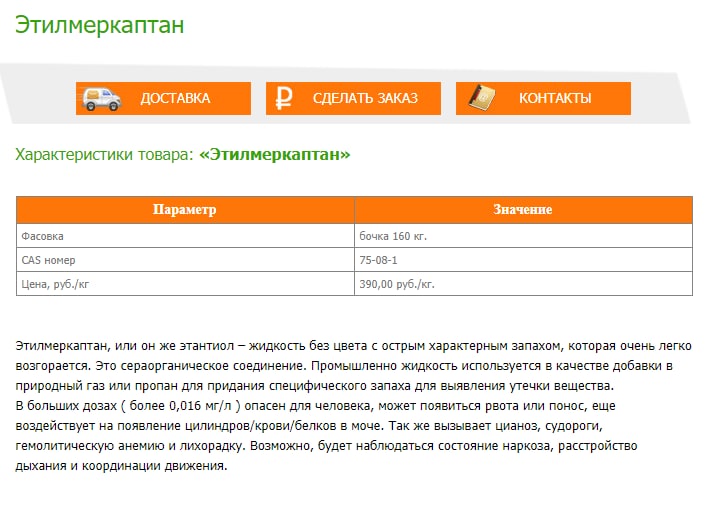Viewport: 720px width, 509px height.
Task: Click the line гемолитическую анемию и лихорадку
Action: coord(326,446)
